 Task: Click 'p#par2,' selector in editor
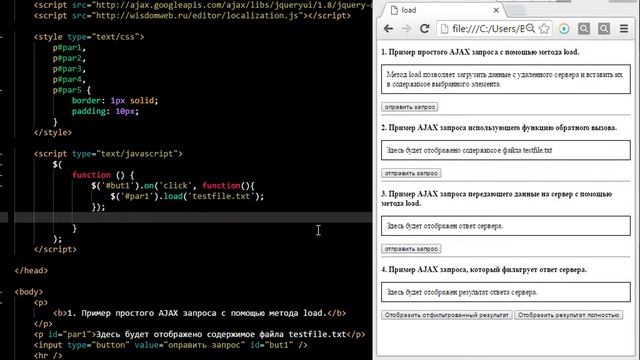point(69,58)
